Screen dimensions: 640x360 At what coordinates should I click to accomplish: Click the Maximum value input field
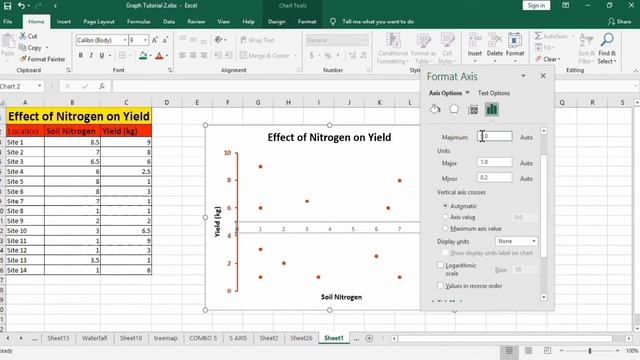[495, 136]
